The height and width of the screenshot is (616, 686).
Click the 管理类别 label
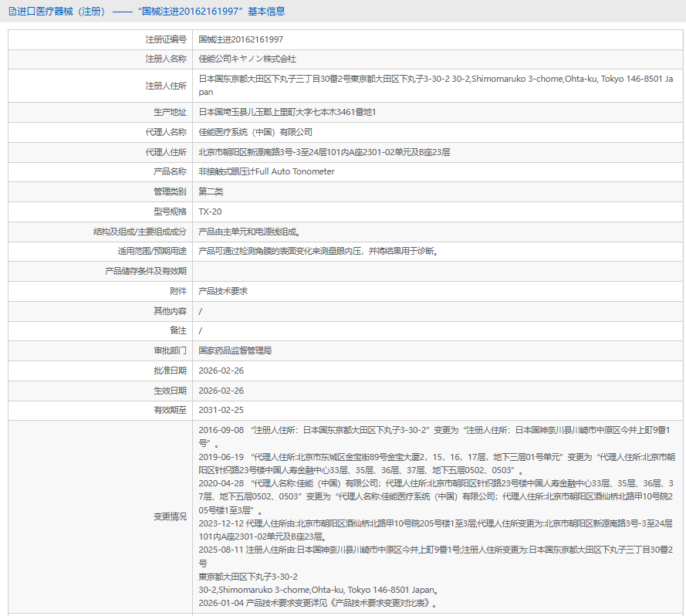(x=170, y=191)
